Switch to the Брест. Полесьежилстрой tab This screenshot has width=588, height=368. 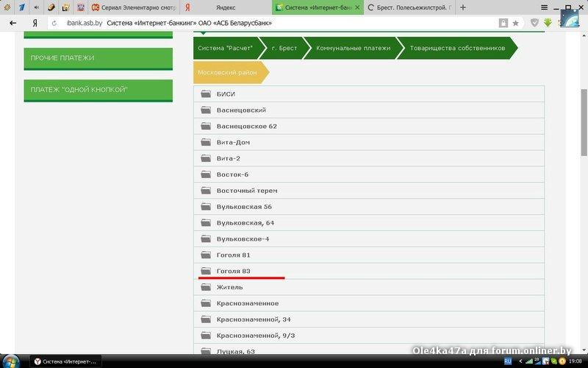click(409, 7)
